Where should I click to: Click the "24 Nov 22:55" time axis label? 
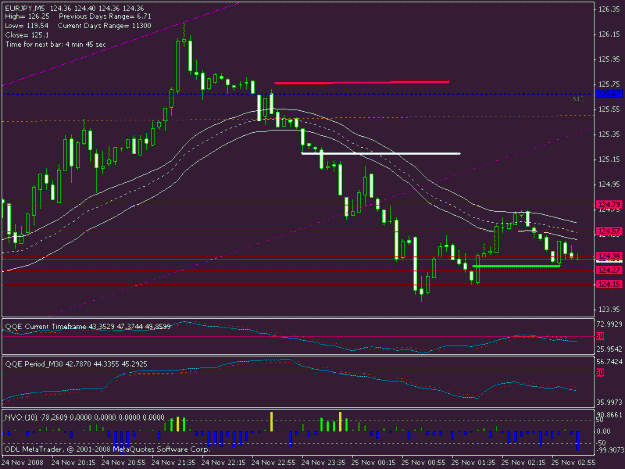point(273,462)
